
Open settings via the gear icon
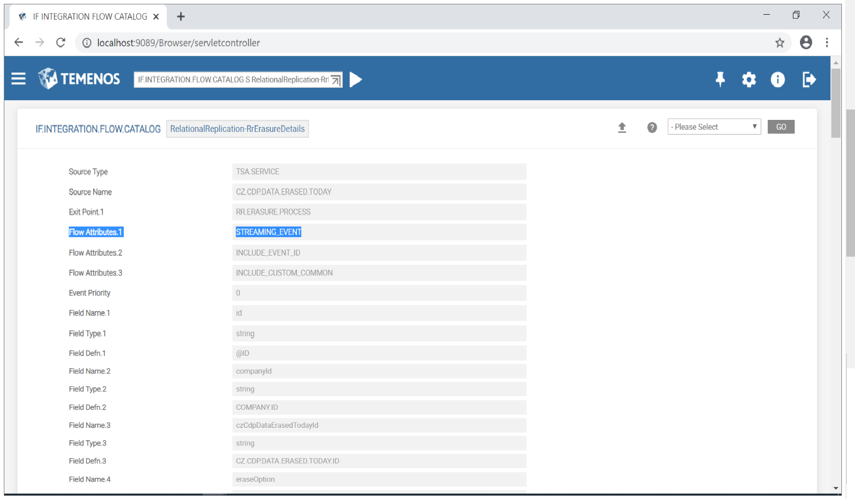click(749, 80)
